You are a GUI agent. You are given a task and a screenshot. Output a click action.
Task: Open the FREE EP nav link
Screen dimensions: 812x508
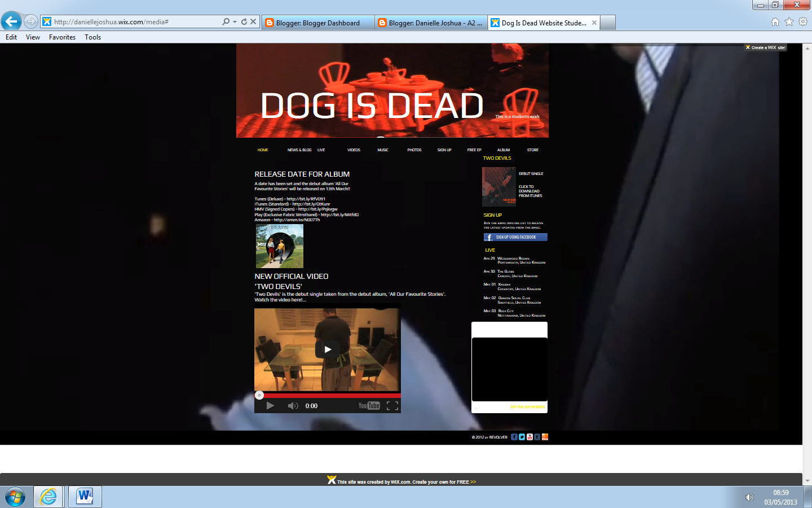(474, 150)
